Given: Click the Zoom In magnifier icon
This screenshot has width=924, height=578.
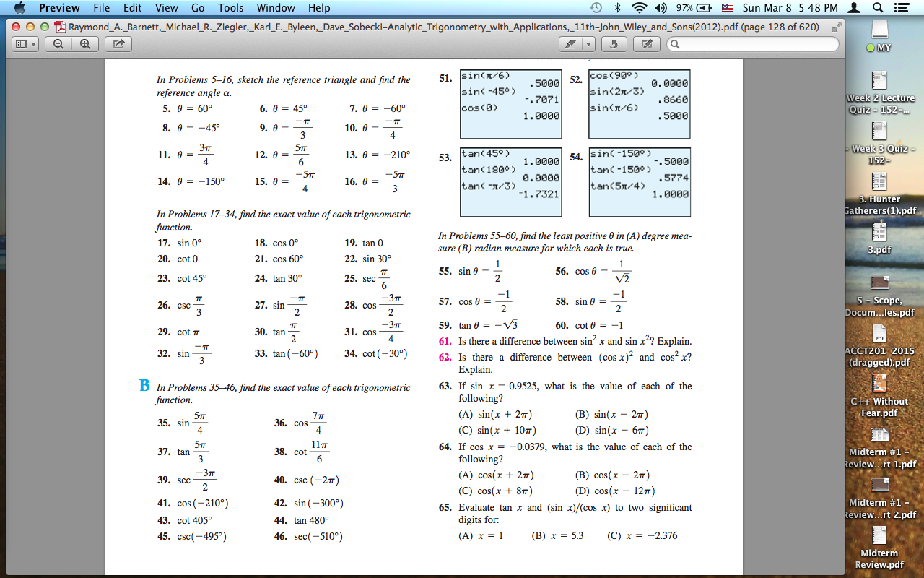Looking at the screenshot, I should (x=84, y=43).
